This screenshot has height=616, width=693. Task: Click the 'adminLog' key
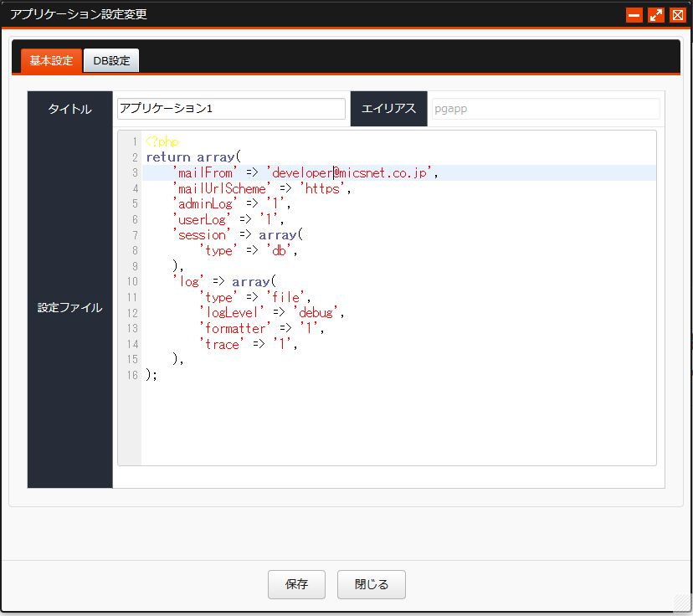[x=205, y=204]
